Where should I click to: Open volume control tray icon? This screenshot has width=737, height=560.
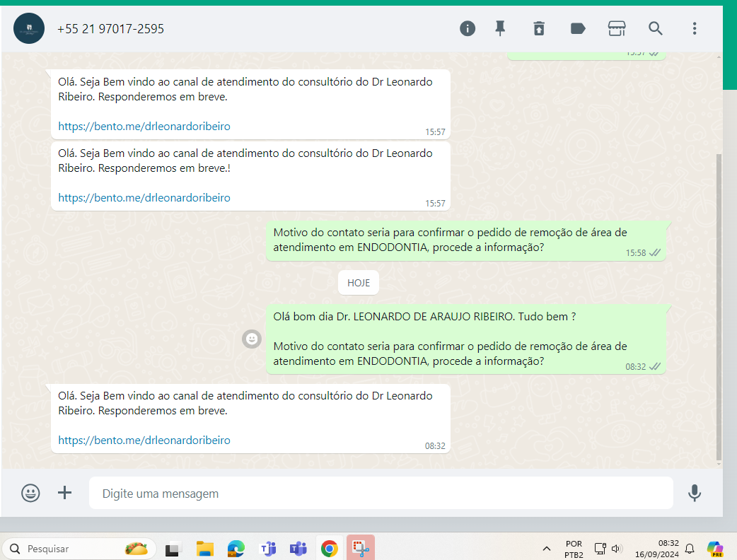point(617,548)
